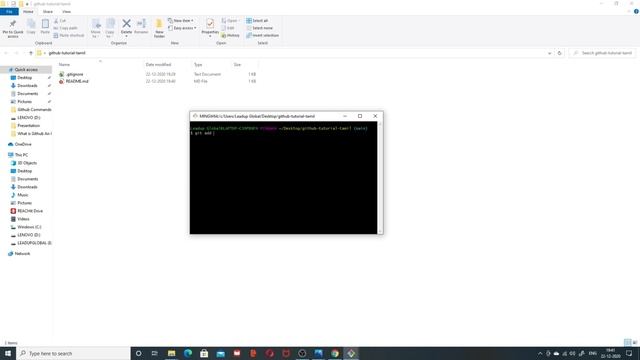Click inside the MINGW64 terminal prompt area

coord(283,178)
